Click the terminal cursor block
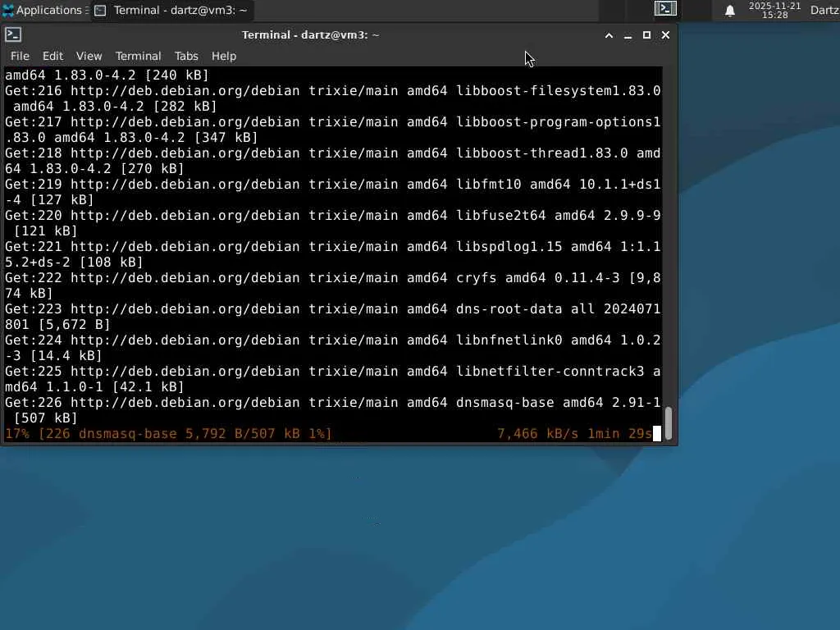 657,433
